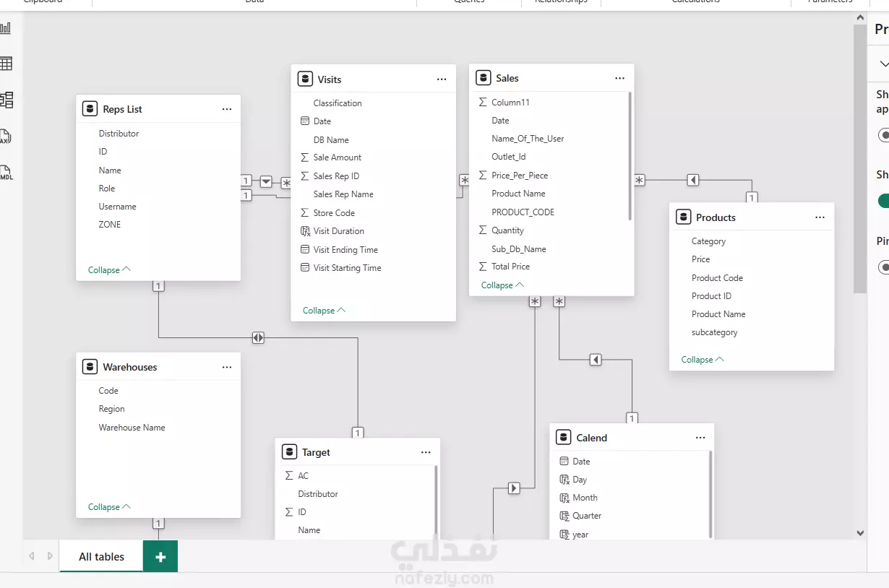Screen dimensions: 889x588
Task: Open the Report view icon in sidebar
Action: 6,28
